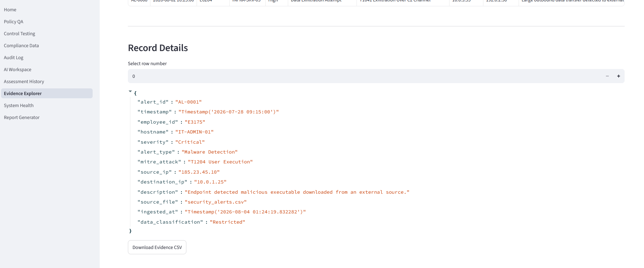Collapse the JSON record tree arrow
Screen dimensions: 644x268
(130, 92)
